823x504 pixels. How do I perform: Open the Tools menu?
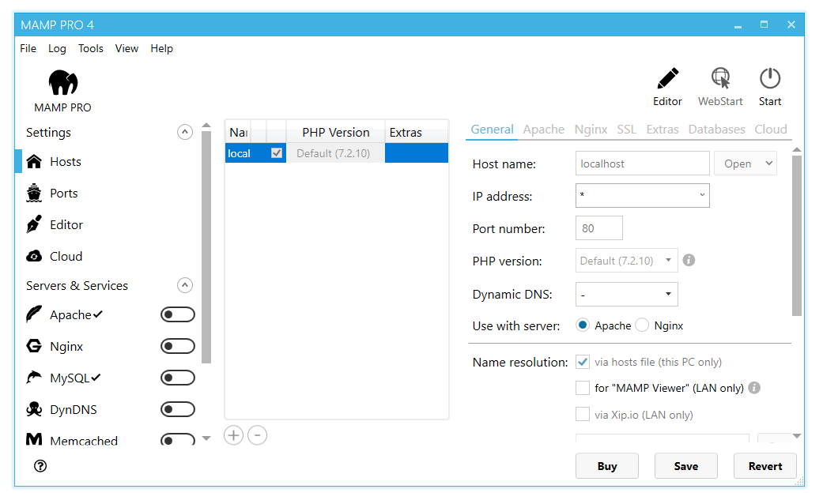(x=90, y=48)
